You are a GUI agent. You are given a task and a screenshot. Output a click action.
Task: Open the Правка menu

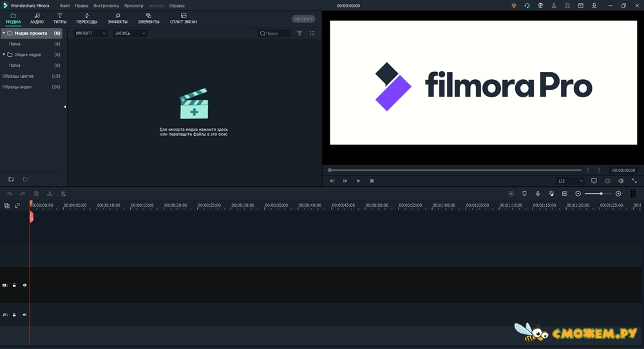pos(81,6)
